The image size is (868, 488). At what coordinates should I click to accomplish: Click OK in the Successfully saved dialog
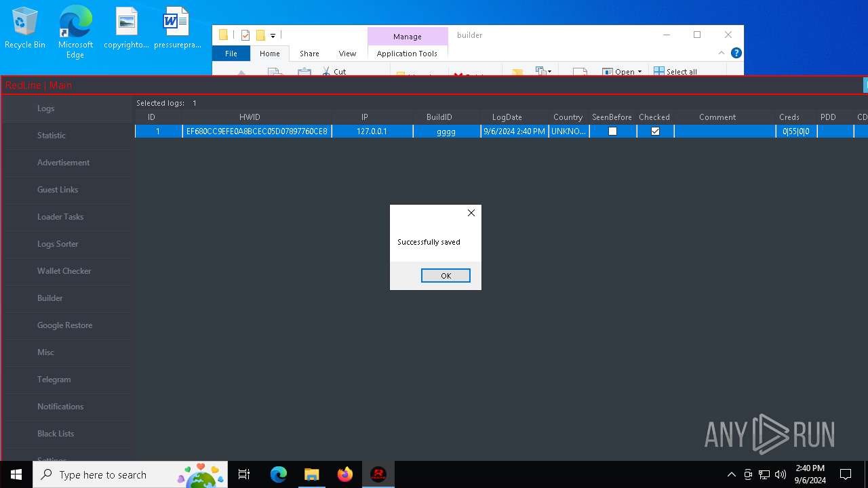(x=446, y=275)
